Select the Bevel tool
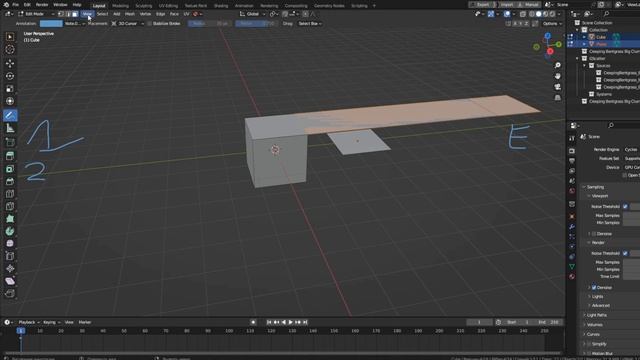Image resolution: width=640 pixels, height=360 pixels. [10, 181]
